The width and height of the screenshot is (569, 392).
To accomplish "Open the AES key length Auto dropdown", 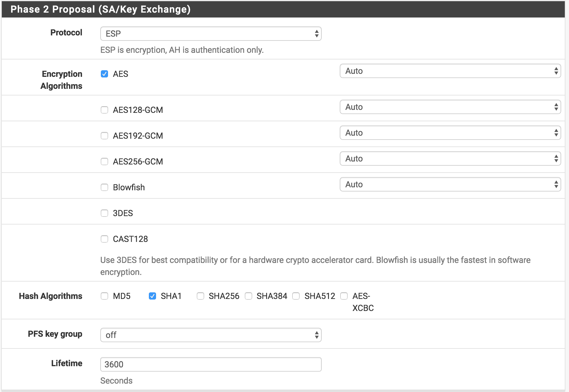I will tap(450, 71).
